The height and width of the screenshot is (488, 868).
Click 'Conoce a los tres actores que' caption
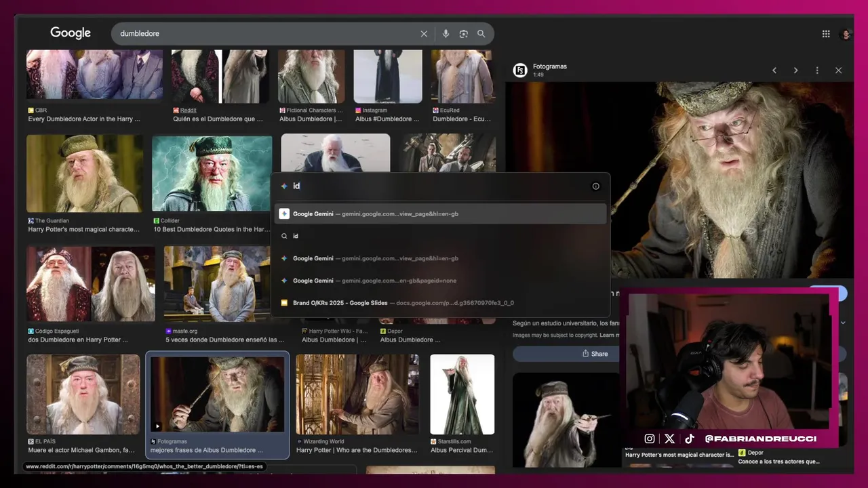(778, 462)
